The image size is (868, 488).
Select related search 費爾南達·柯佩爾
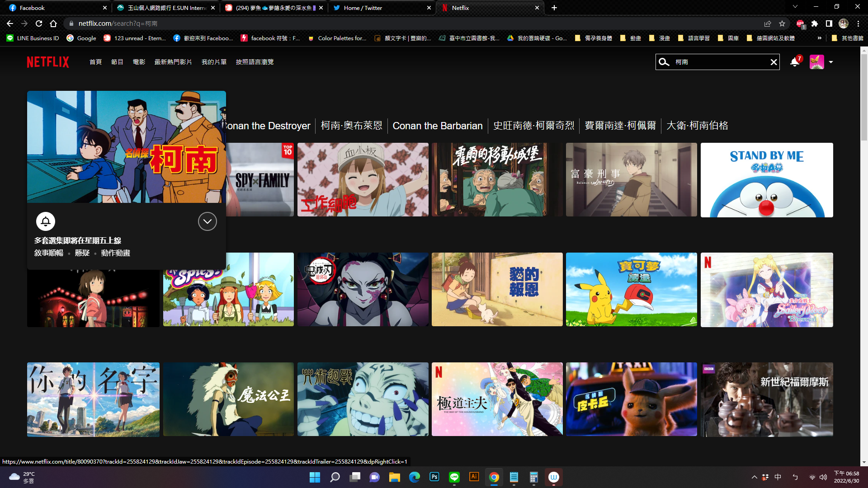pyautogui.click(x=620, y=126)
